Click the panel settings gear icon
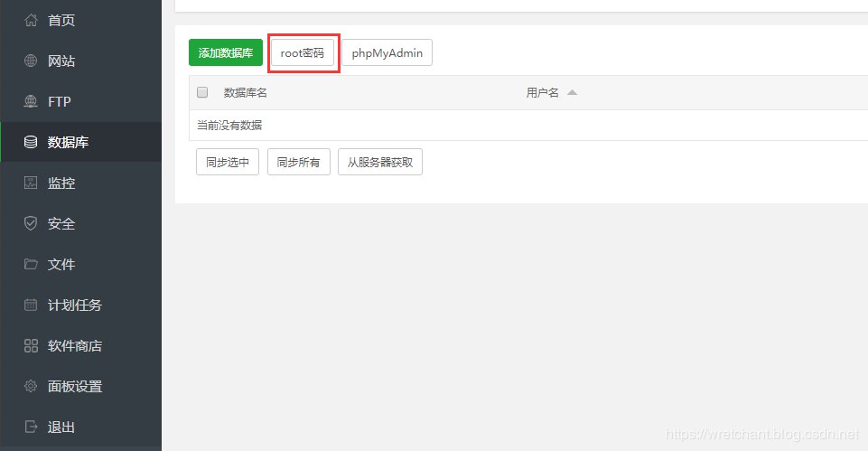 tap(31, 386)
